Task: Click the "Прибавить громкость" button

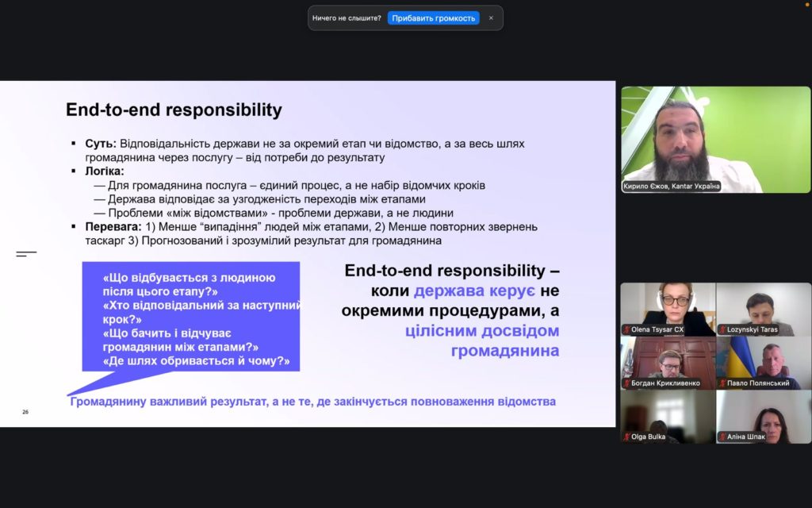Action: point(433,17)
